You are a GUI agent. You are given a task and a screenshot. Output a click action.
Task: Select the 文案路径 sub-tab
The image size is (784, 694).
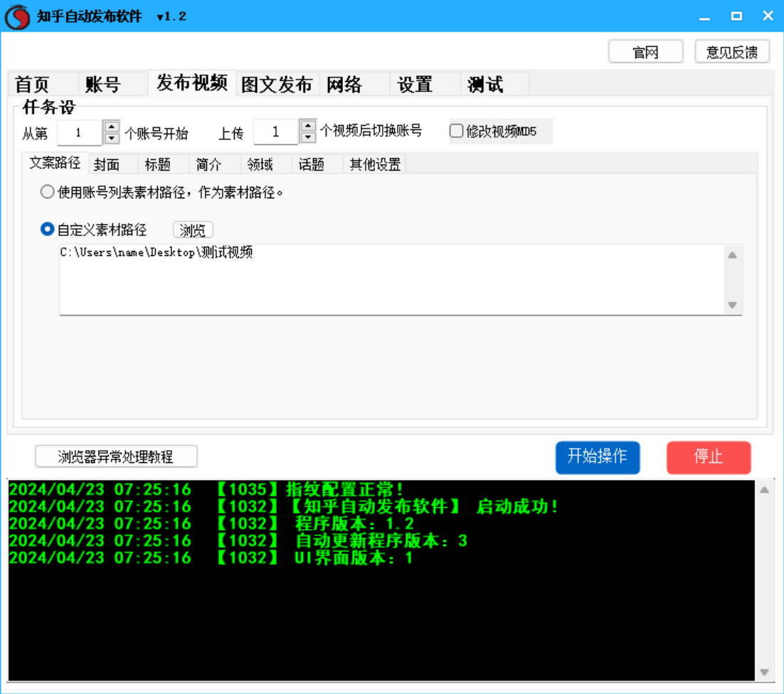tap(55, 163)
